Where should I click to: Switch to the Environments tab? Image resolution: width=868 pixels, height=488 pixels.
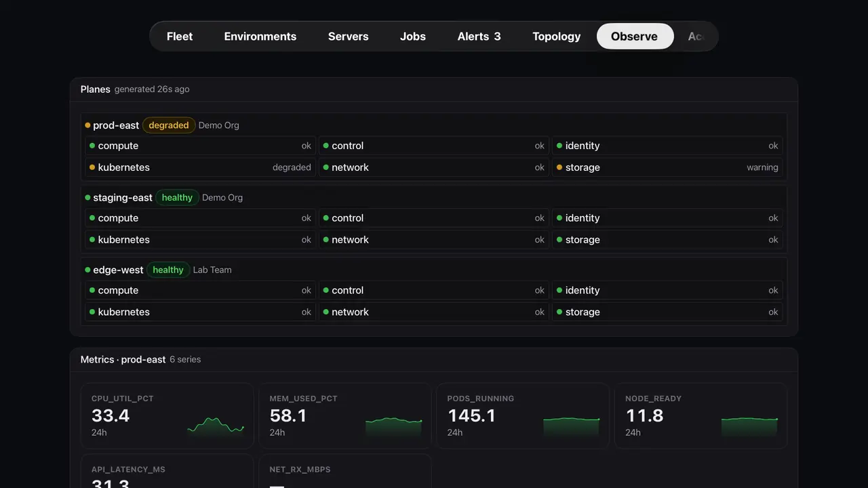coord(260,37)
